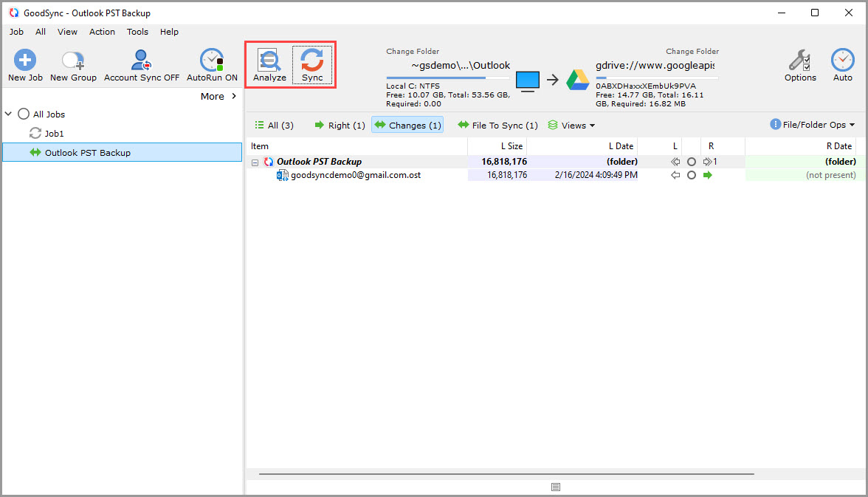
Task: Click the ~gsdemo\...\Outlook folder path
Action: 461,66
